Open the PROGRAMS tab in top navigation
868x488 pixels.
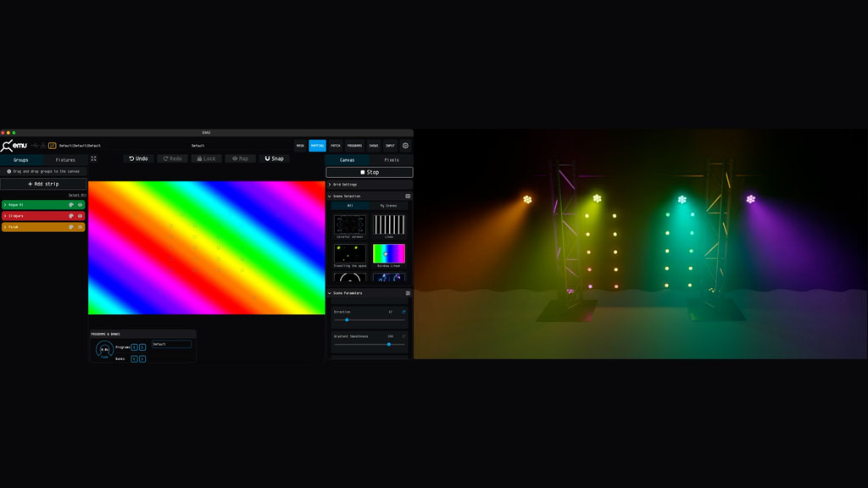click(354, 146)
